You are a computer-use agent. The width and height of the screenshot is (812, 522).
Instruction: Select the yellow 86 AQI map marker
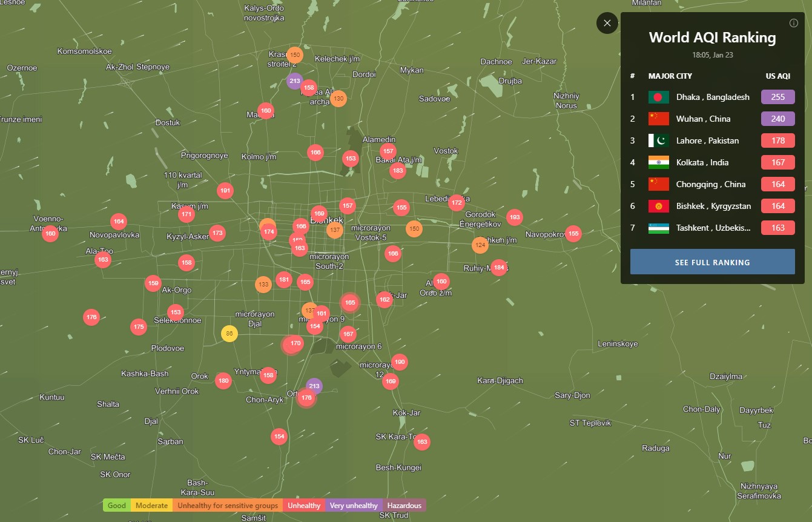pos(229,334)
